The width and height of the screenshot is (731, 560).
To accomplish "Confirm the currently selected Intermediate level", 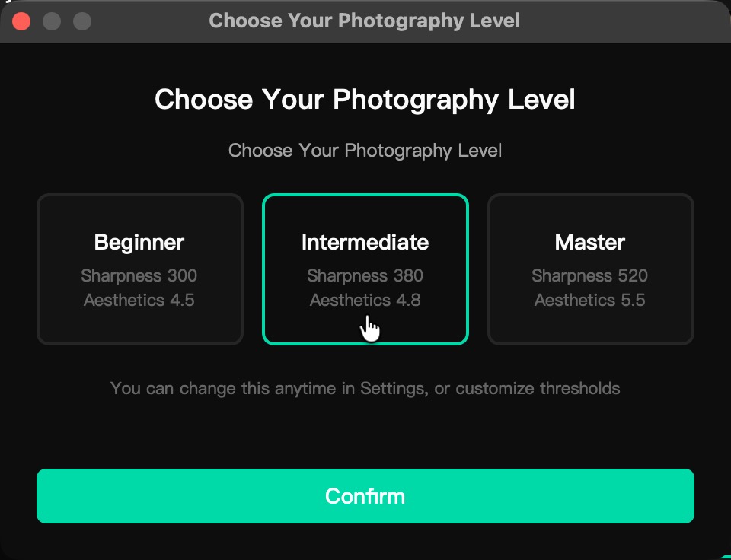I will point(365,495).
